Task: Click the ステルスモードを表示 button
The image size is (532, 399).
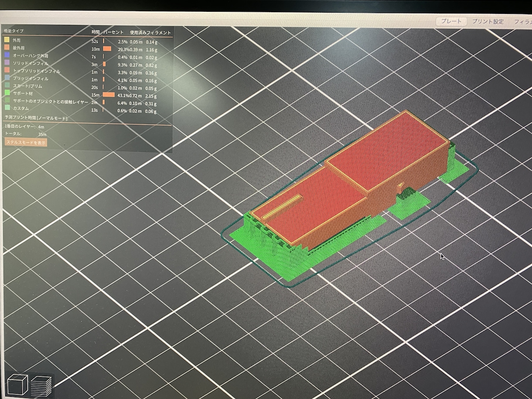Action: (26, 142)
